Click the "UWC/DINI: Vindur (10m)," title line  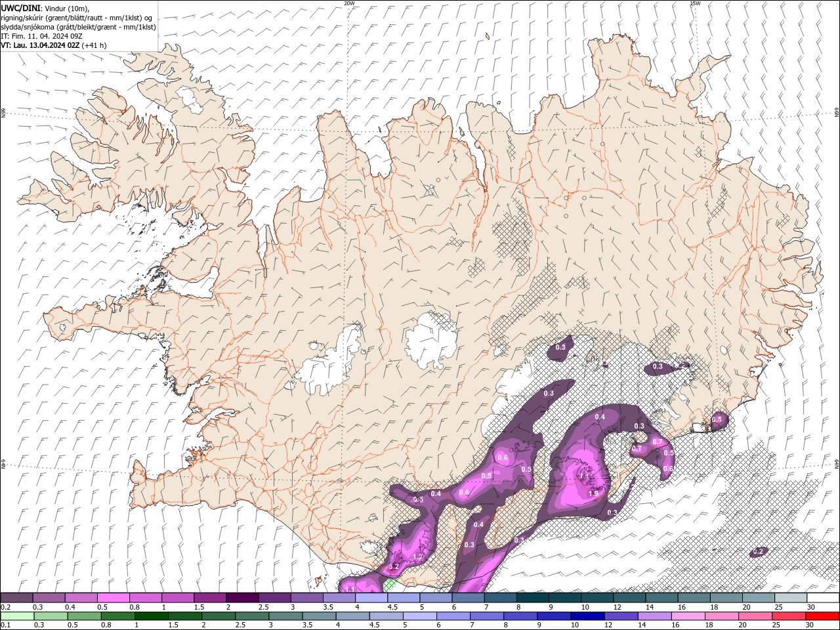tap(45, 8)
